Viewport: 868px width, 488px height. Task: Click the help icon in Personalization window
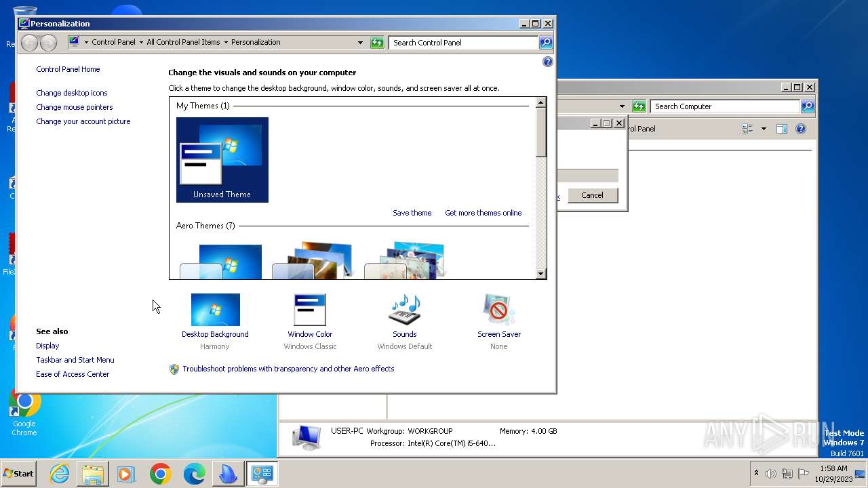coord(548,62)
